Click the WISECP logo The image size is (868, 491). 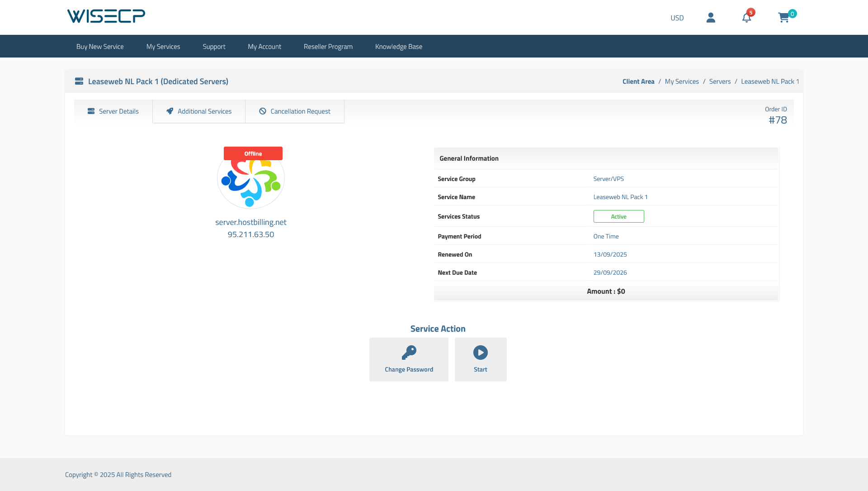(106, 16)
